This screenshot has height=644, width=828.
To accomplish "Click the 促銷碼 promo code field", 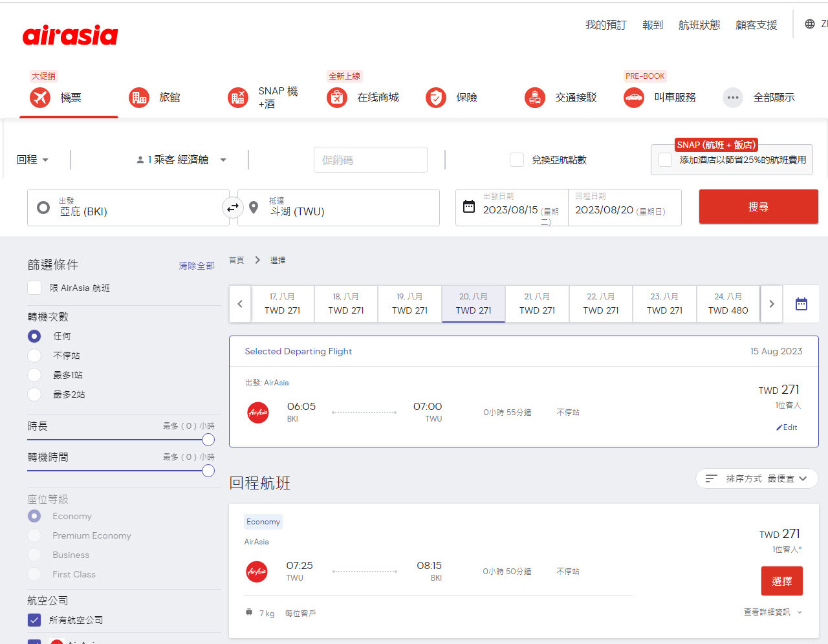I will click(371, 160).
